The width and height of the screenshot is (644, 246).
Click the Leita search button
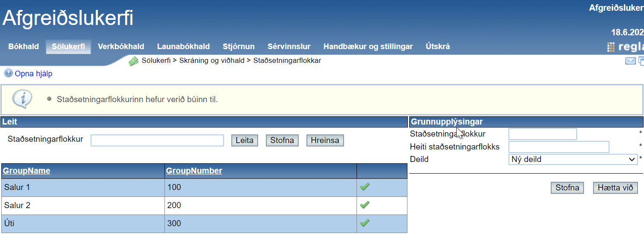245,140
